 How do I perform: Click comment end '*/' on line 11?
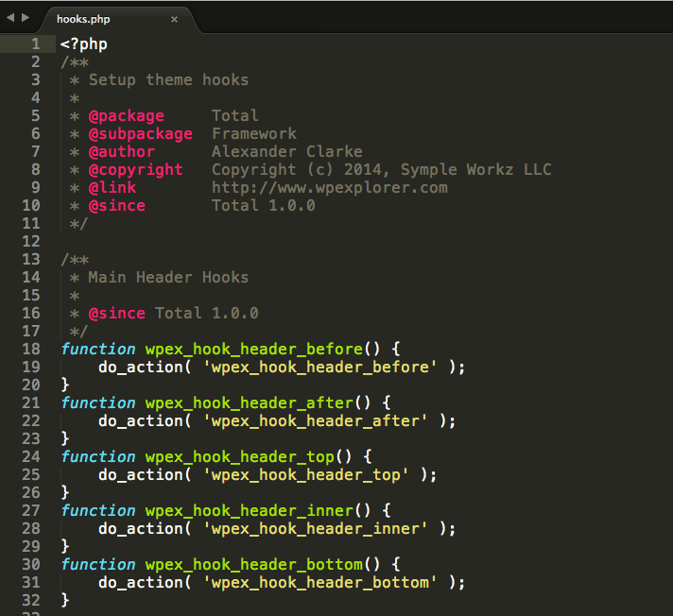pos(78,224)
